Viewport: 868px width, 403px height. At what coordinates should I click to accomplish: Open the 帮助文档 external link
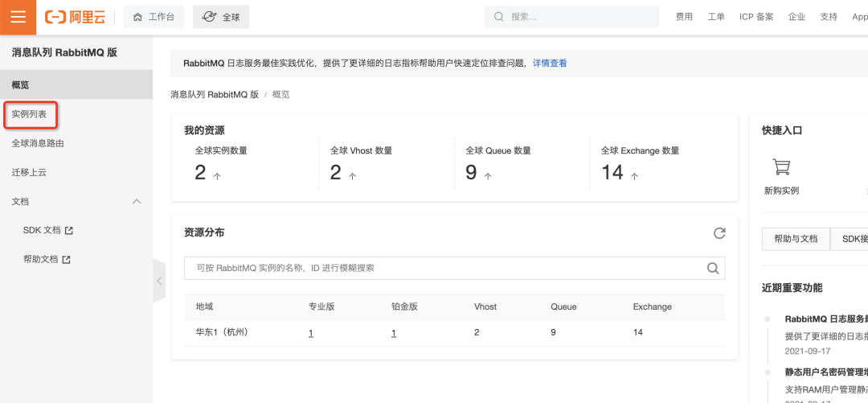tap(47, 259)
